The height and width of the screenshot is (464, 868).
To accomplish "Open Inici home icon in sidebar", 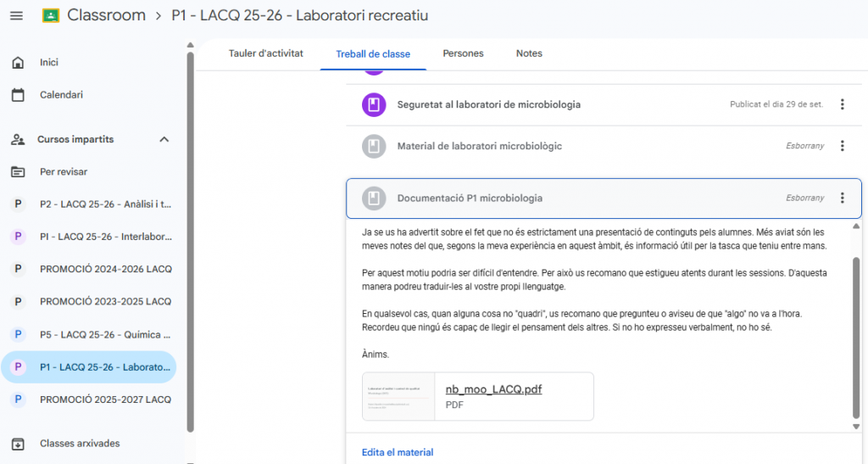I will pos(18,63).
